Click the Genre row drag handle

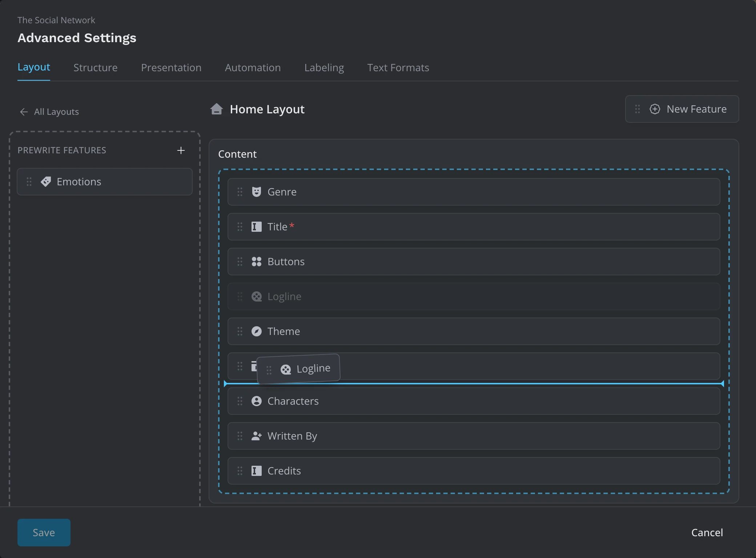240,192
